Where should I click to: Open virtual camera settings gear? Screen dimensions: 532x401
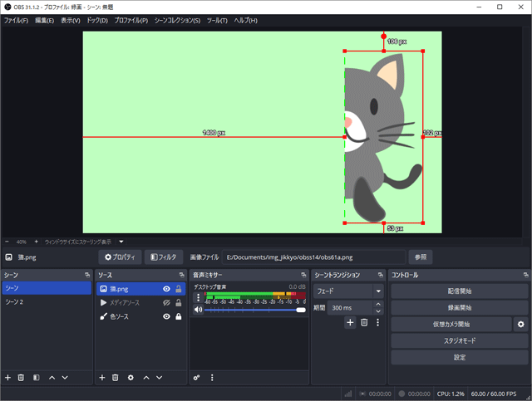521,325
